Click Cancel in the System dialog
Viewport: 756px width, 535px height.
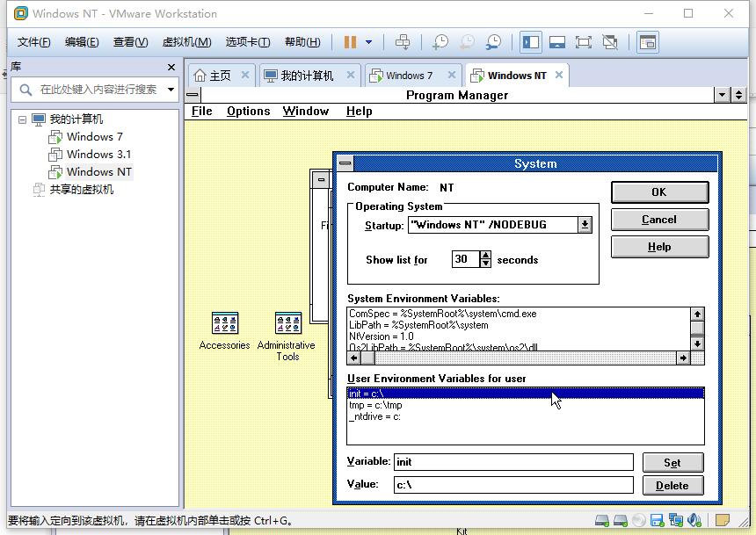coord(659,220)
